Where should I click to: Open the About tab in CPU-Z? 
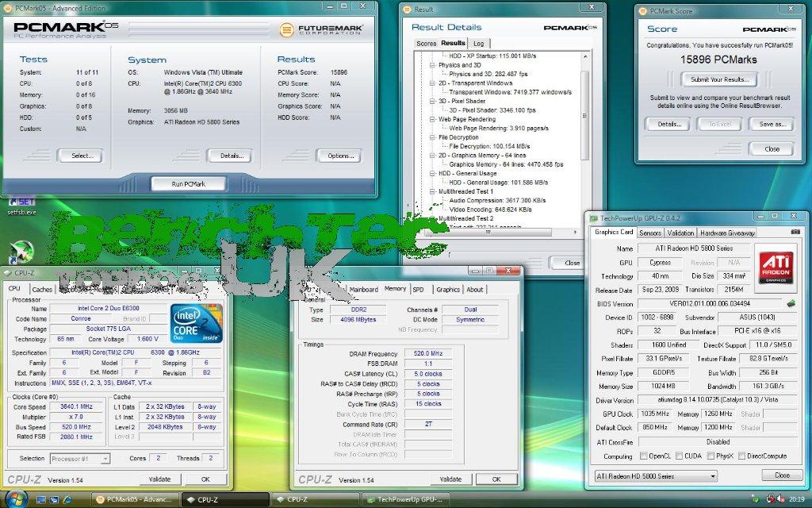[x=475, y=290]
